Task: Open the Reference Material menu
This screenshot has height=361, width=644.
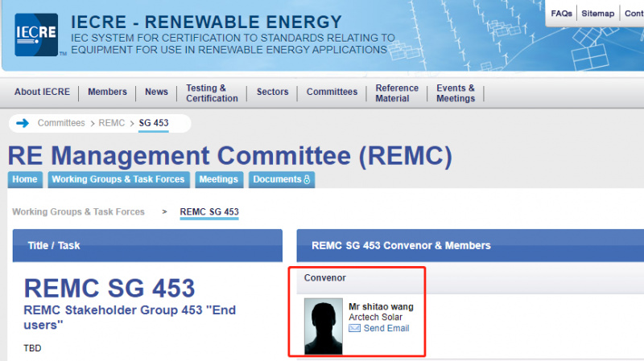Action: 397,93
